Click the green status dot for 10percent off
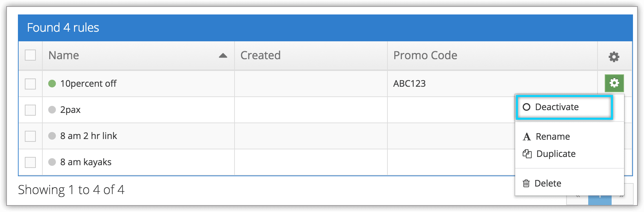Image resolution: width=644 pixels, height=212 pixels. pyautogui.click(x=52, y=83)
